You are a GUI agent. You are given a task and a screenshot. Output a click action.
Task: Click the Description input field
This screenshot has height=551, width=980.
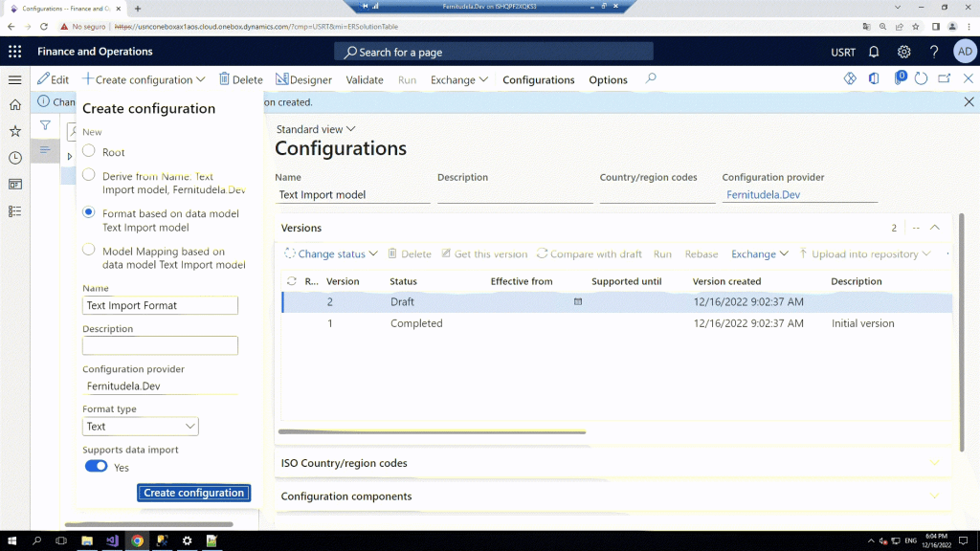pos(160,346)
